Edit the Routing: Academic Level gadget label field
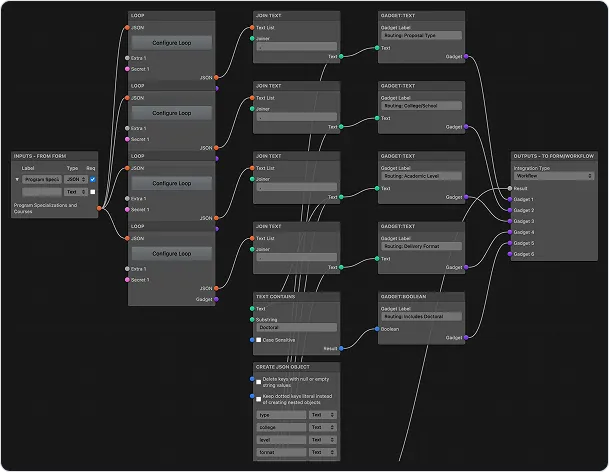 coord(421,176)
